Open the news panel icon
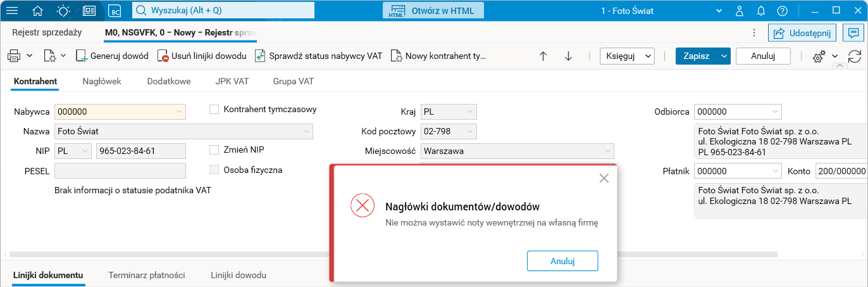Screen dimensions: 868x287 89,11
